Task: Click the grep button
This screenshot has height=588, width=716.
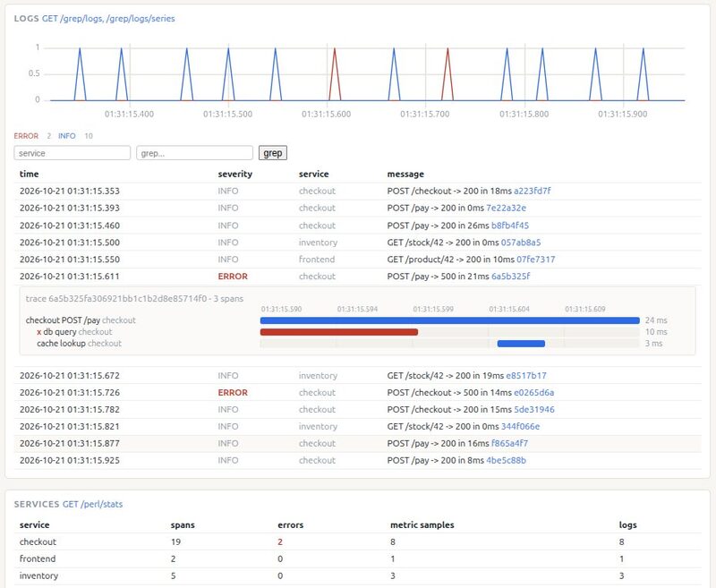Action: click(273, 153)
